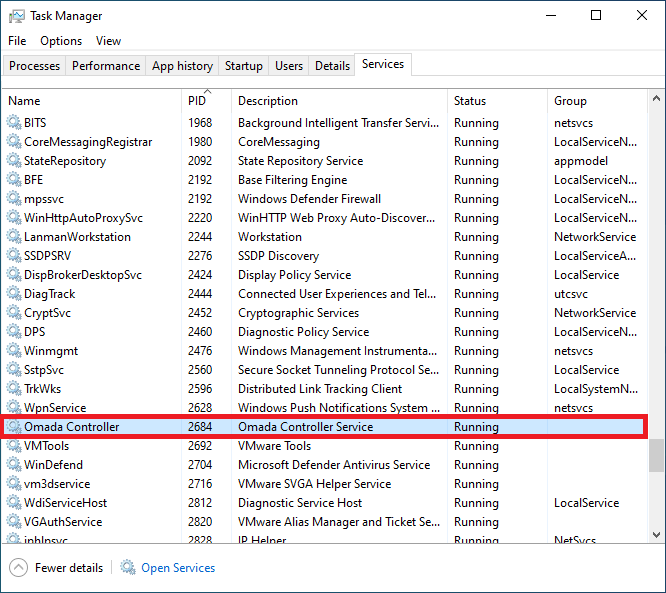
Task: Click the gear icon beside VGAuthService
Action: tap(14, 522)
